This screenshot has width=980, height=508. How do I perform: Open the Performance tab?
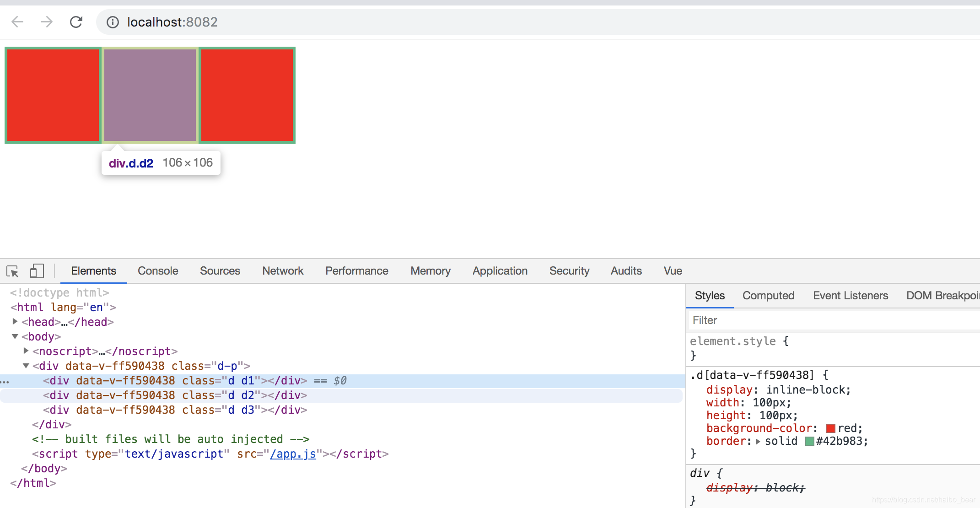pyautogui.click(x=357, y=271)
